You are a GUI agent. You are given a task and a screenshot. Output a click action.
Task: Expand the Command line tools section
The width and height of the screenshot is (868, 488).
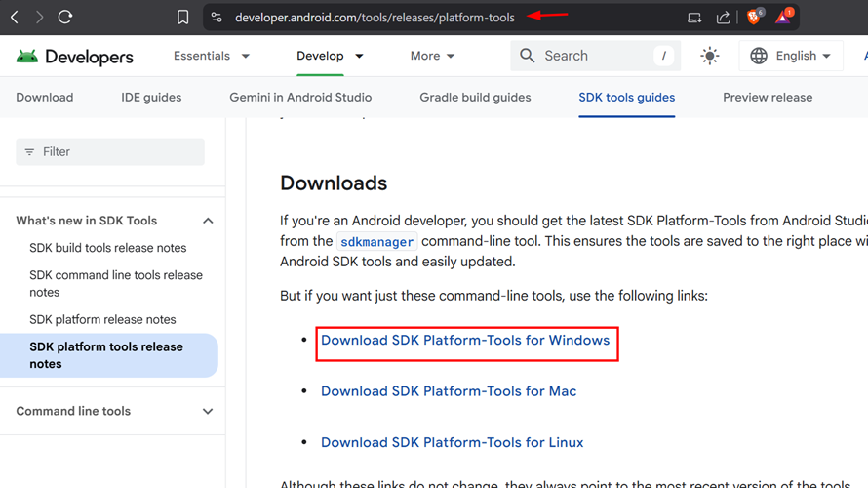(207, 411)
